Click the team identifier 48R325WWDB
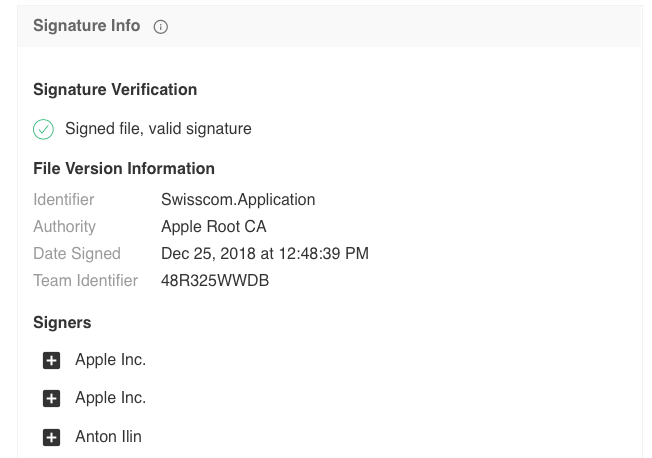The image size is (652, 458). pos(215,281)
